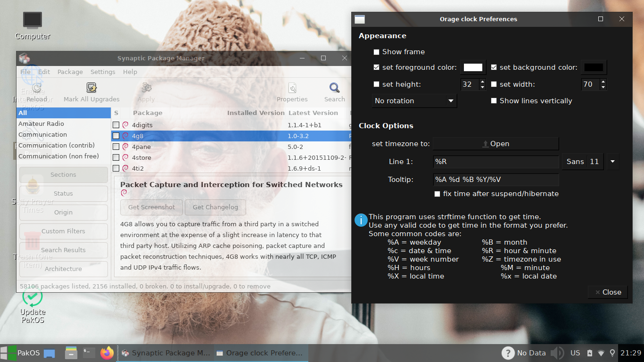Open the file manager drawer icon in taskbar

pyautogui.click(x=71, y=353)
